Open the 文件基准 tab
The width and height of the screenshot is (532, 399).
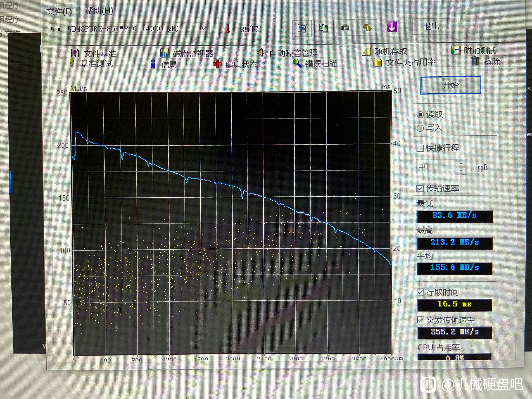coord(94,53)
